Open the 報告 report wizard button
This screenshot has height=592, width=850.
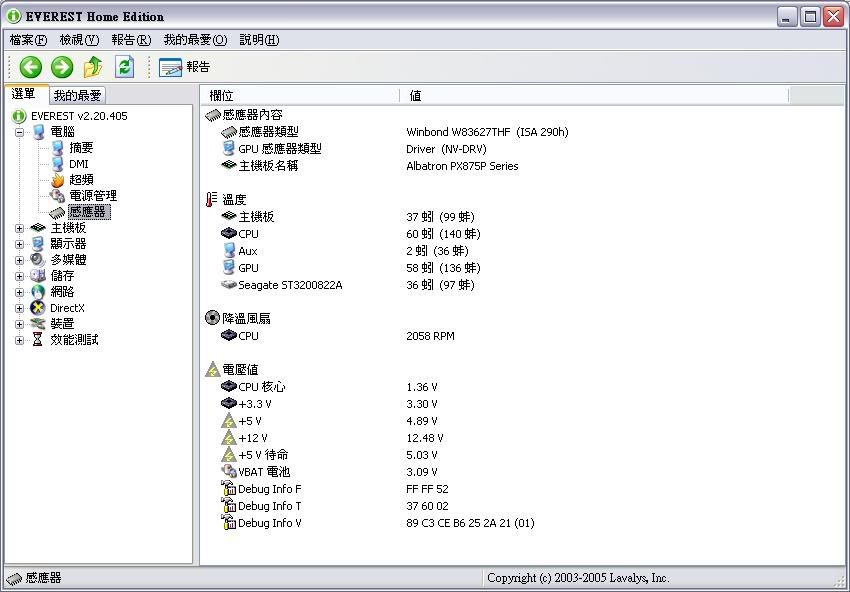click(184, 67)
